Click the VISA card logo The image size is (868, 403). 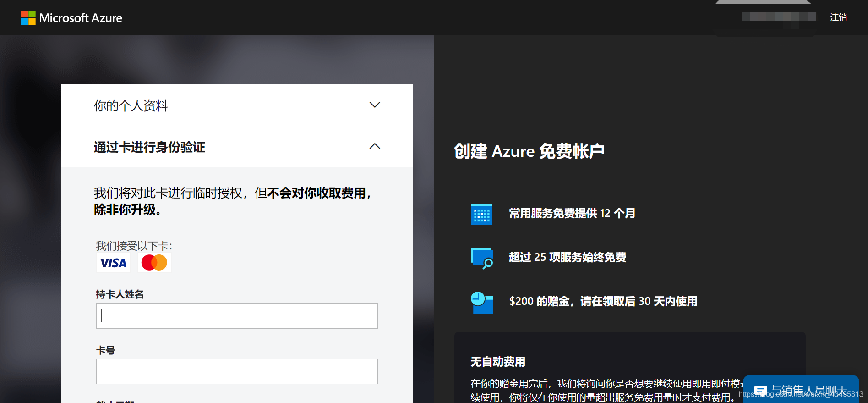113,263
